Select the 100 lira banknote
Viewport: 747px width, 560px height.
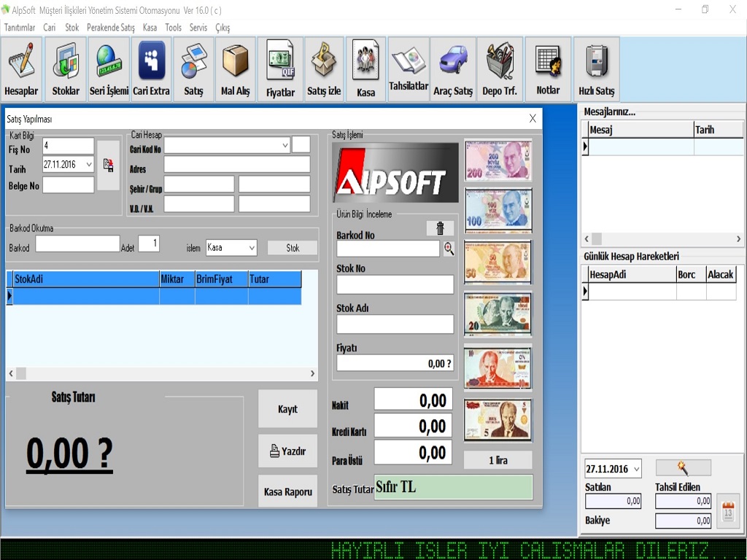[x=498, y=210]
